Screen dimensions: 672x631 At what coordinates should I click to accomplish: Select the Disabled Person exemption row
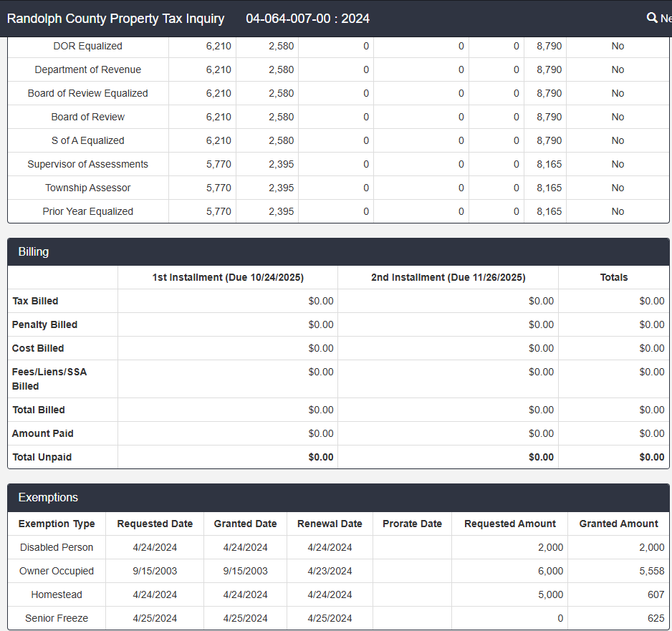(57, 547)
